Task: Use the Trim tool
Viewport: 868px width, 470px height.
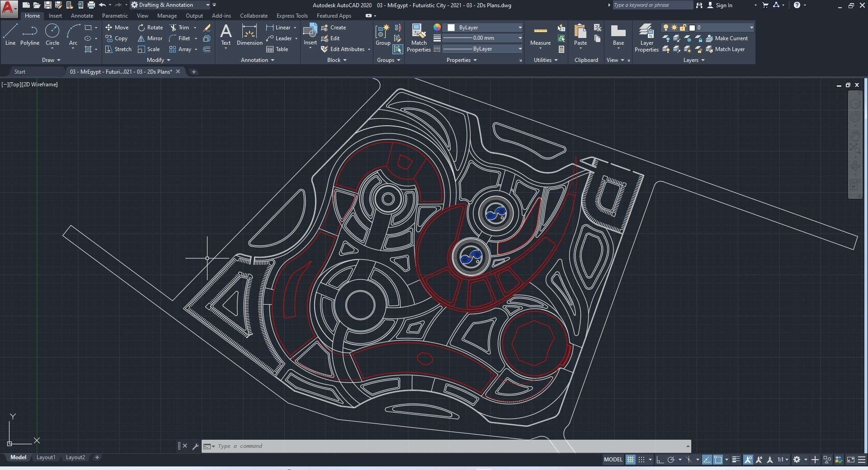Action: click(x=180, y=28)
